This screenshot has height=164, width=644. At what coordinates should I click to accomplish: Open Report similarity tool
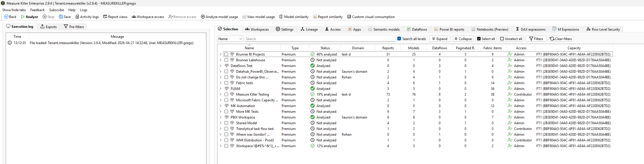pyautogui.click(x=328, y=17)
